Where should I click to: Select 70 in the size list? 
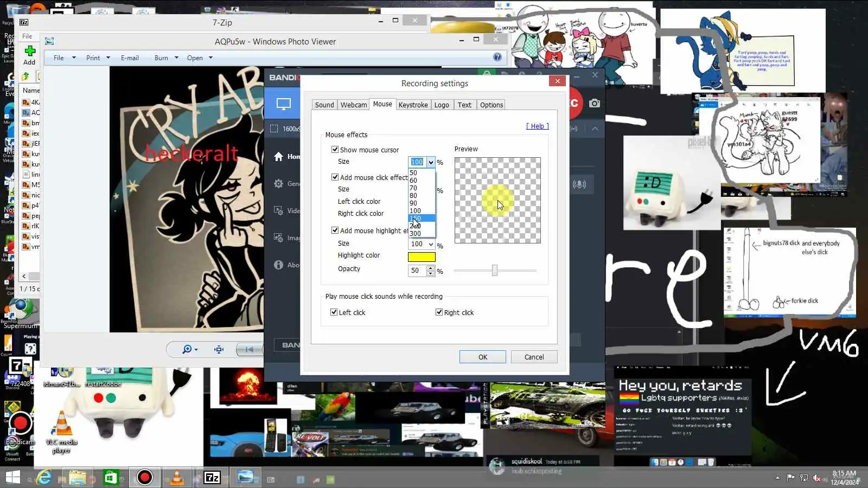pyautogui.click(x=422, y=188)
